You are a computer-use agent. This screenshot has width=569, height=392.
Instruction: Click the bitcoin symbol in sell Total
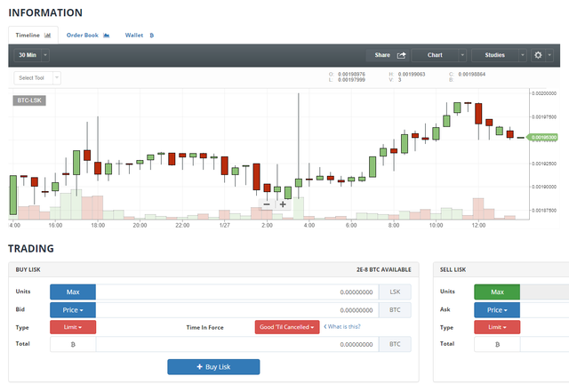click(x=497, y=343)
